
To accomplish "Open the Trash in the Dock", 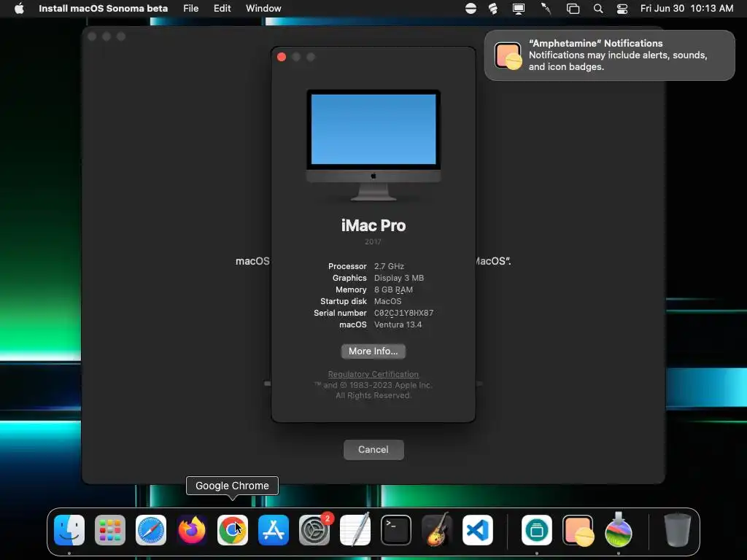I will (x=678, y=530).
